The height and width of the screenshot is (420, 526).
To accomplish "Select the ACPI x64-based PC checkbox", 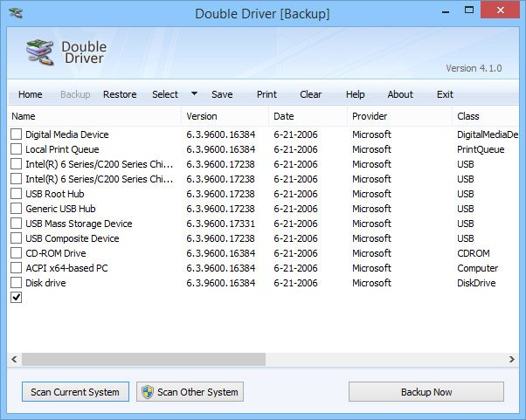I will click(16, 268).
